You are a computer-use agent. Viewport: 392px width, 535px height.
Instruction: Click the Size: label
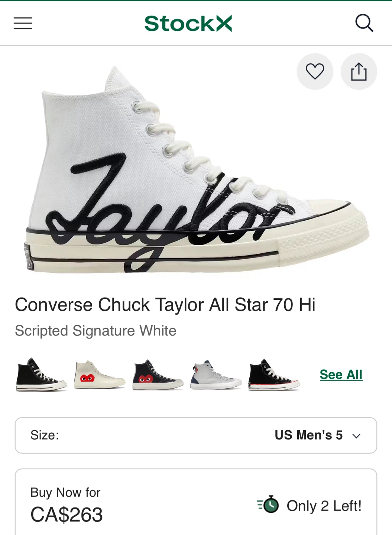[x=45, y=435]
